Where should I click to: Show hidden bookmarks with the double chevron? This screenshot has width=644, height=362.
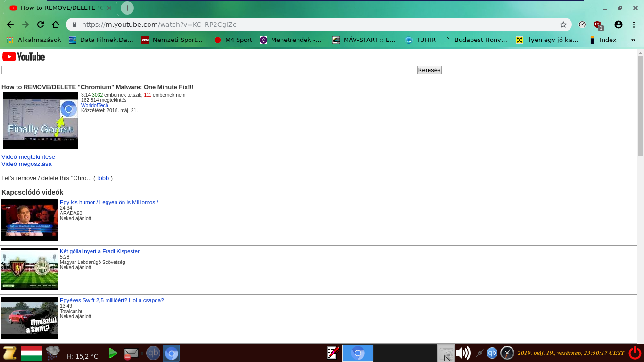(x=633, y=40)
